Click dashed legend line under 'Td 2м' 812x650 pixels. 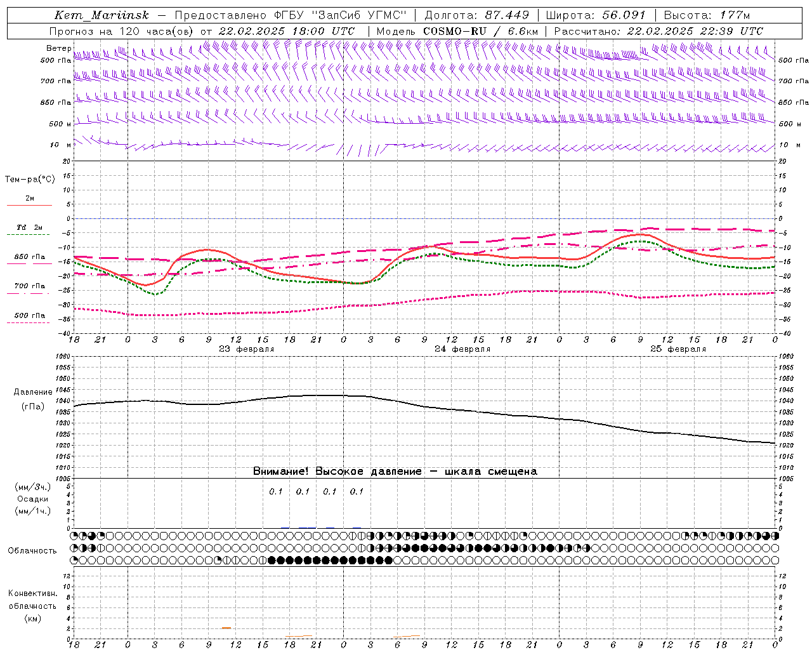coord(29,234)
